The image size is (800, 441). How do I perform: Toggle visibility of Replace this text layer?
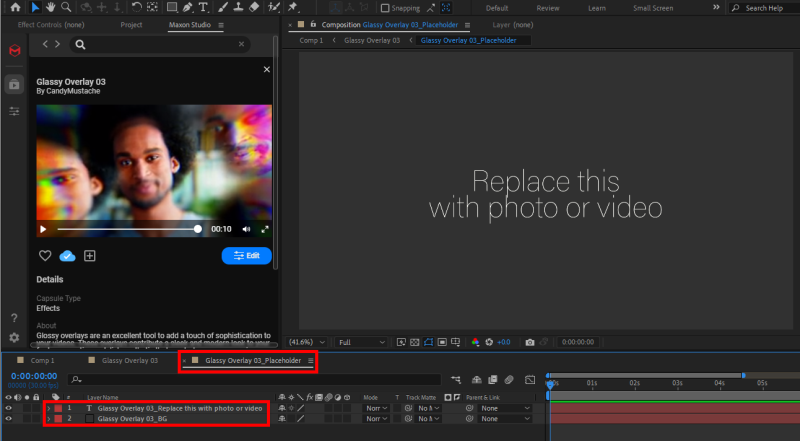9,408
